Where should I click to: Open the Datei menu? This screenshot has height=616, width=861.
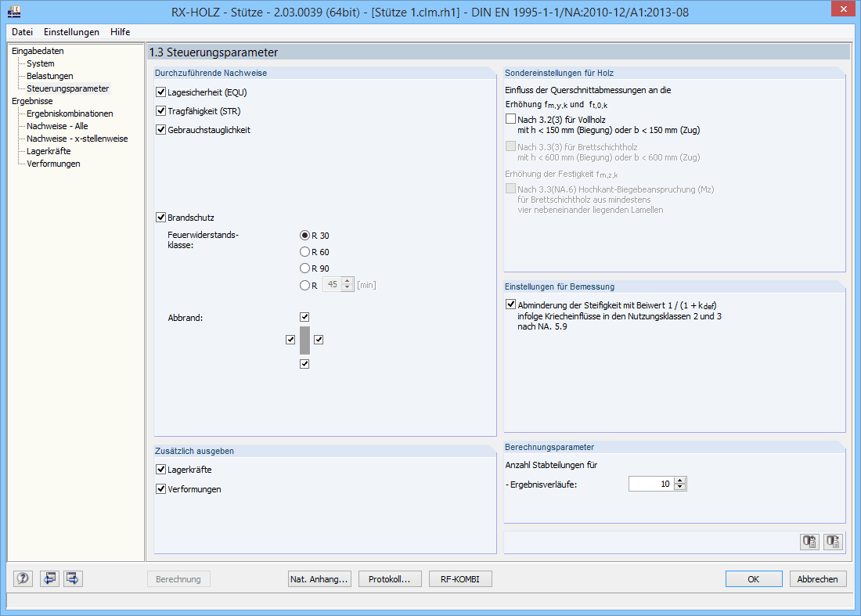(x=21, y=32)
